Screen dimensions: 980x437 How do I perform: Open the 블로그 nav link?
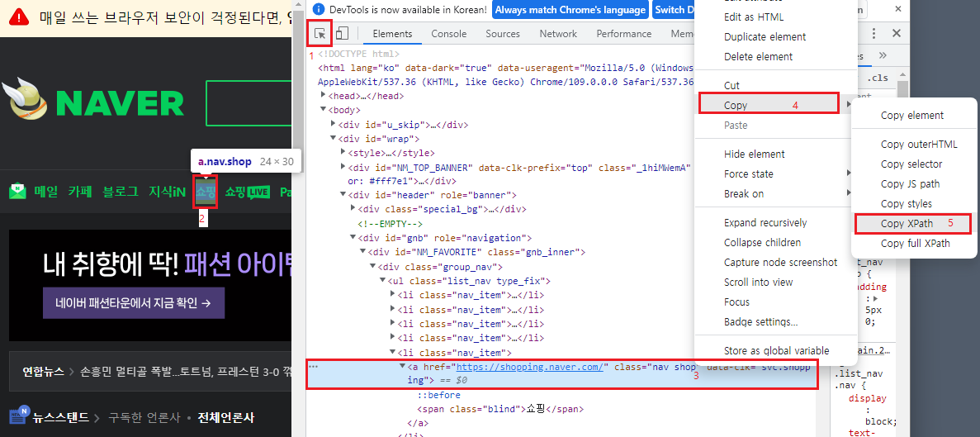pos(121,192)
